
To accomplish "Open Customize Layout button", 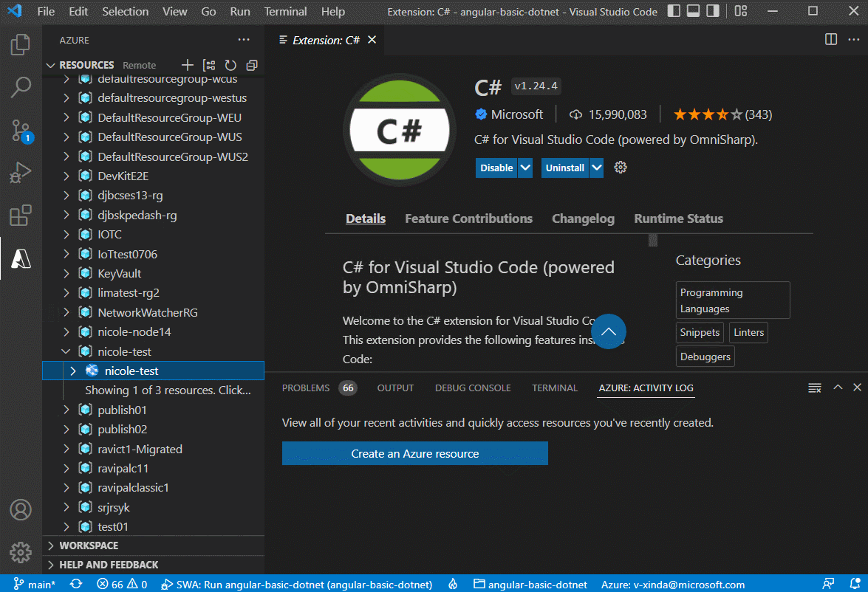I will 741,11.
